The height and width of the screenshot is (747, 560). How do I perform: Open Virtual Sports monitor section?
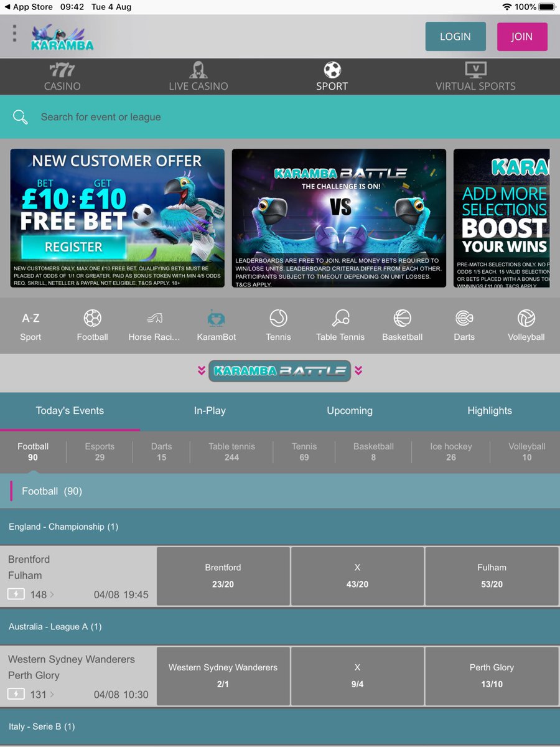(475, 77)
